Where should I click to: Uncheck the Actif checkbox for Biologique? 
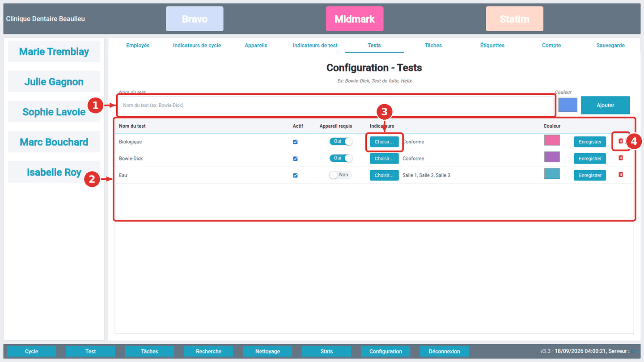(x=295, y=142)
